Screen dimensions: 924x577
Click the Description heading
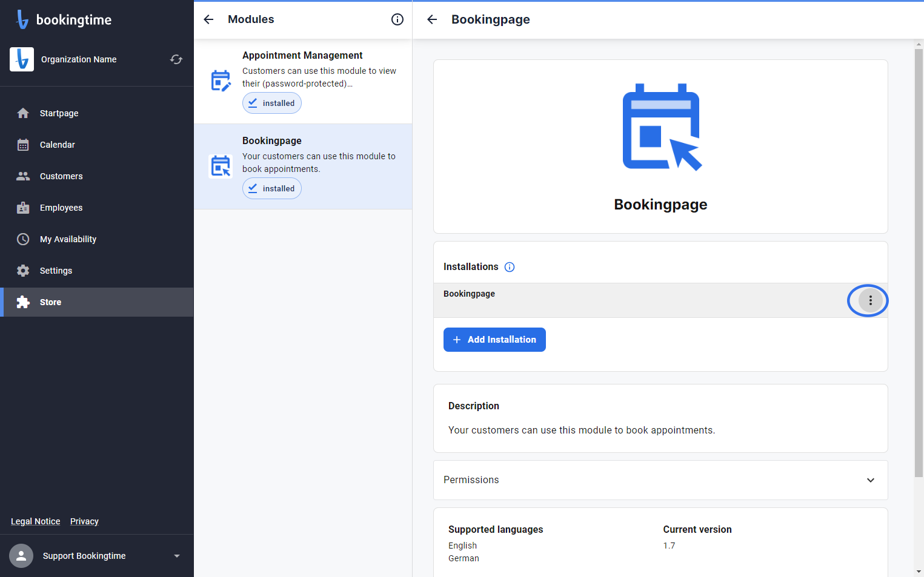474,406
